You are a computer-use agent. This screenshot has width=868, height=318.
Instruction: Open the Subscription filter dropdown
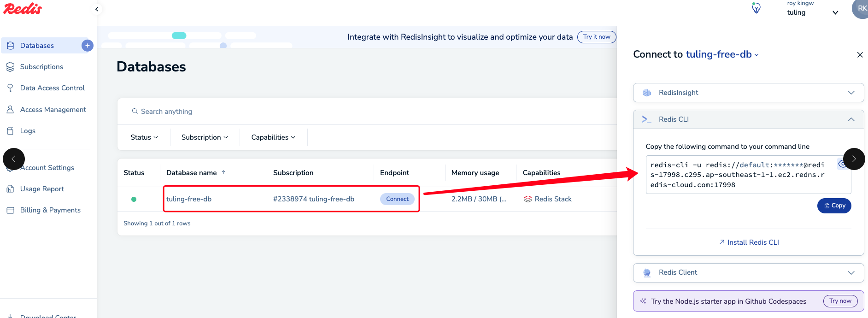[205, 137]
